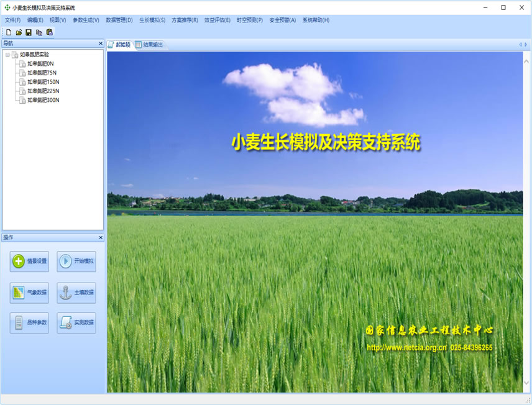This screenshot has width=532, height=405.
Task: Click the New document toolbar icon
Action: (8, 32)
